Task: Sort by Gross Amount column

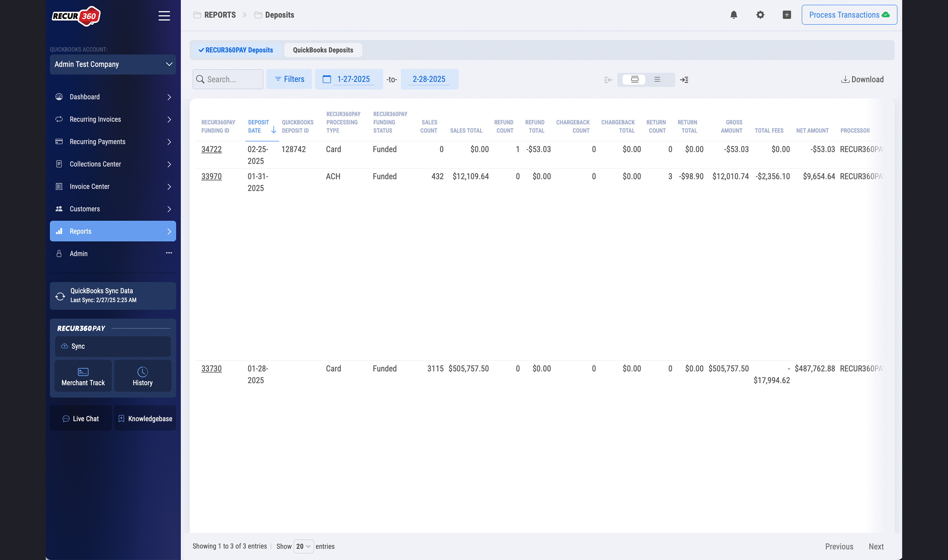Action: 731,126
